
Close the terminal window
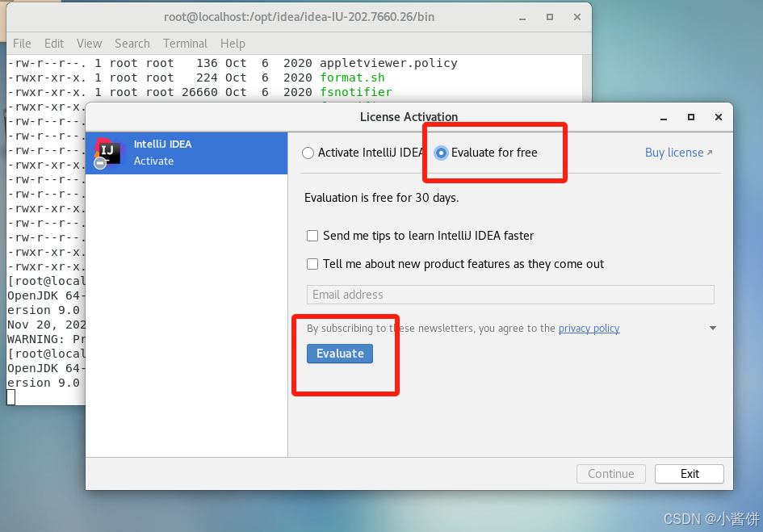577,18
